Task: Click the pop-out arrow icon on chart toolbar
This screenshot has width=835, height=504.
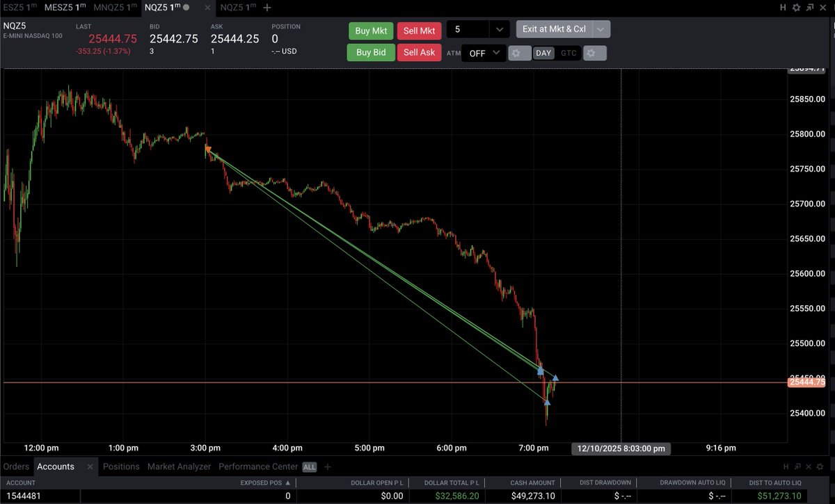Action: [810, 7]
